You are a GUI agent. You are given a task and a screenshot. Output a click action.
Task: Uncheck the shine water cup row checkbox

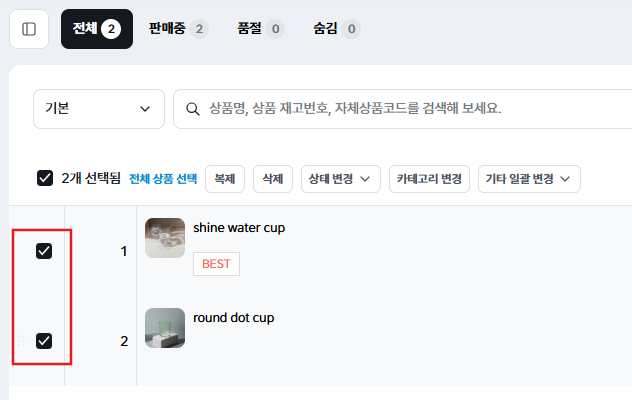44,251
